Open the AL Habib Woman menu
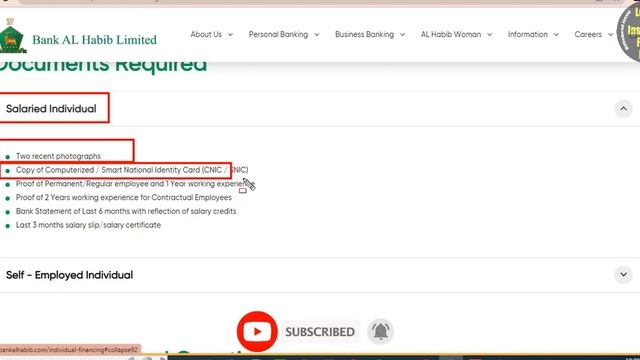This screenshot has width=640, height=360. [x=456, y=35]
